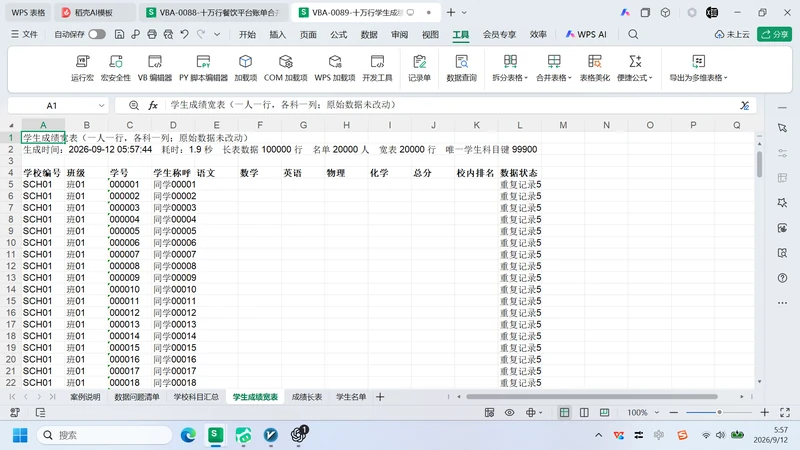This screenshot has width=800, height=450.
Task: Open Macro Security (宏安全性) settings
Action: [x=116, y=68]
